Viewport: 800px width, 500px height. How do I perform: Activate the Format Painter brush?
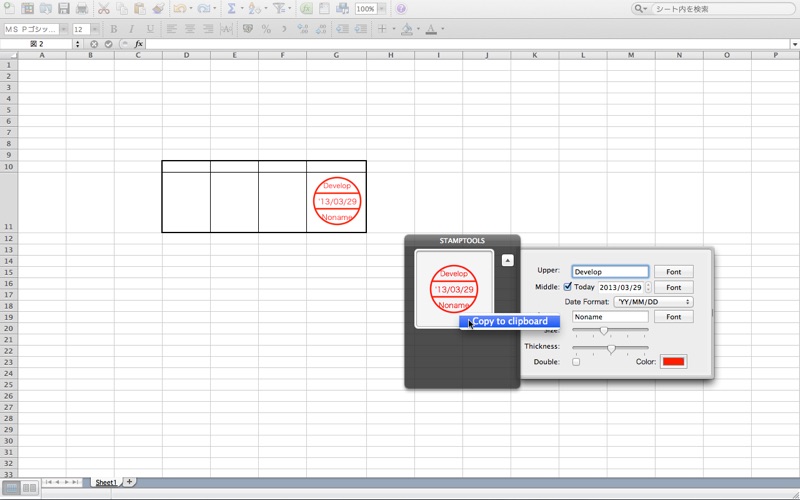tap(158, 8)
